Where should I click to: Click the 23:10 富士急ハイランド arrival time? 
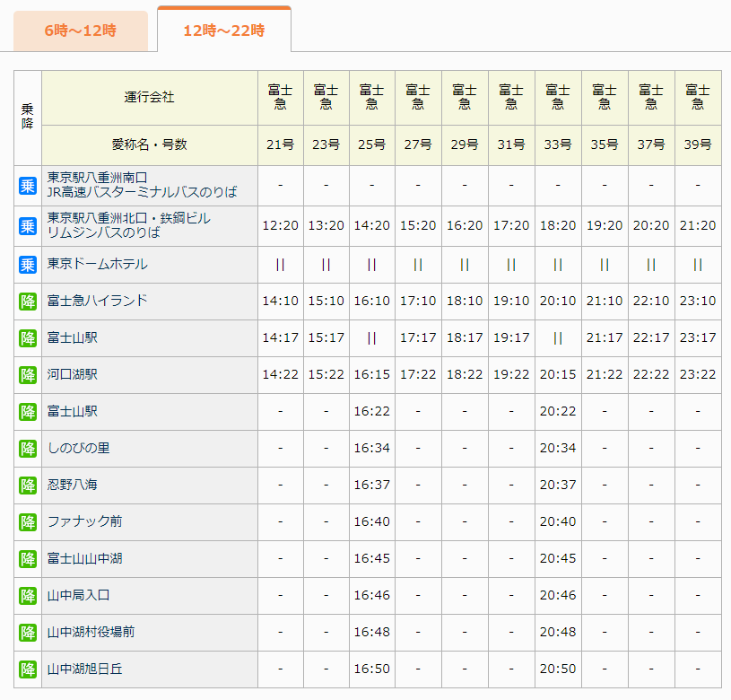(698, 301)
